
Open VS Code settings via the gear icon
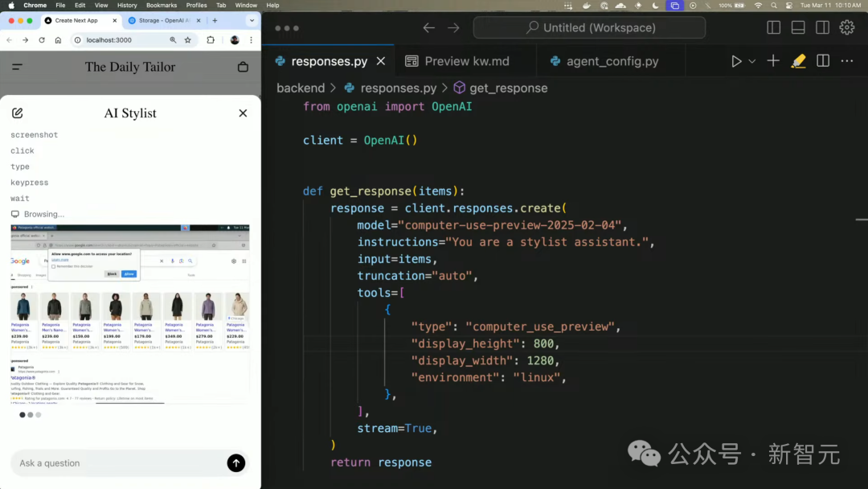click(x=847, y=27)
